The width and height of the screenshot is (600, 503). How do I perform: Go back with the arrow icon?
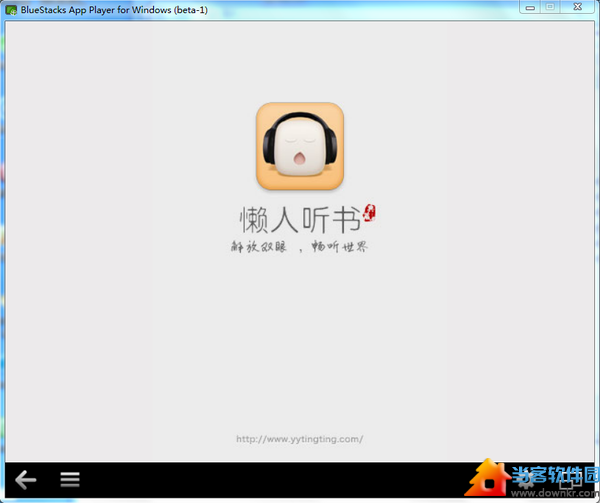(26, 480)
